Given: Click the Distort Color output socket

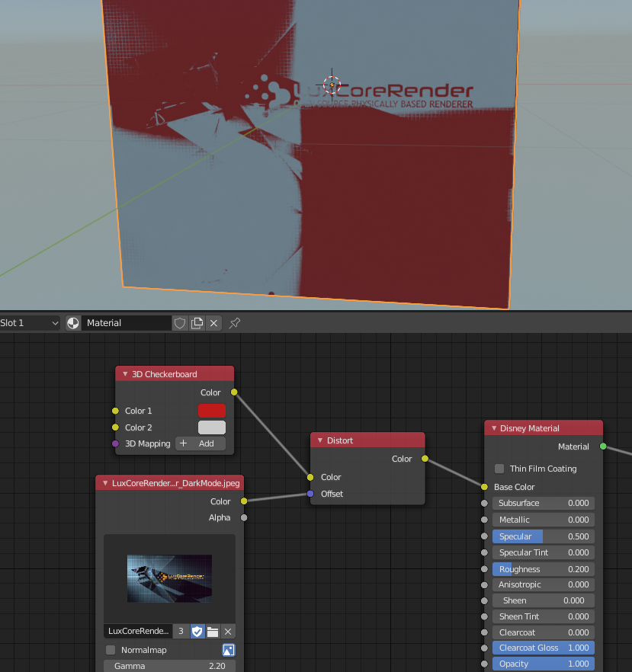Looking at the screenshot, I should (x=425, y=459).
